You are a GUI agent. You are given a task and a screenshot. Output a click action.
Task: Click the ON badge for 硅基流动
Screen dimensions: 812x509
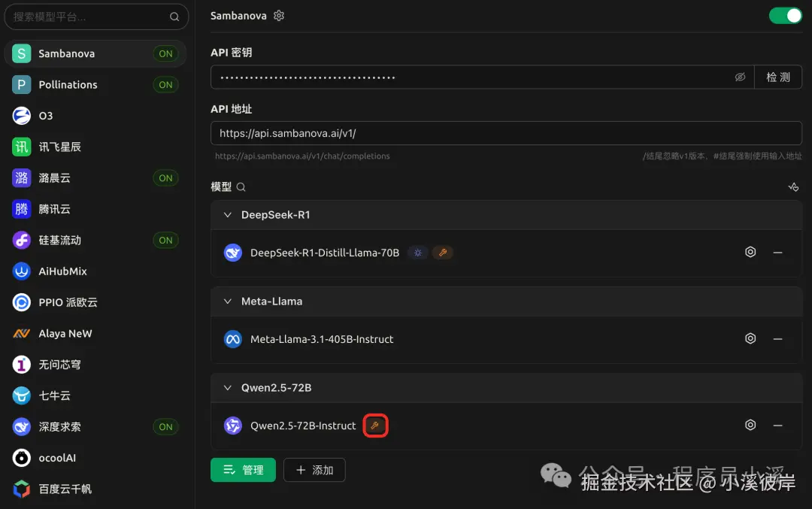click(x=165, y=241)
